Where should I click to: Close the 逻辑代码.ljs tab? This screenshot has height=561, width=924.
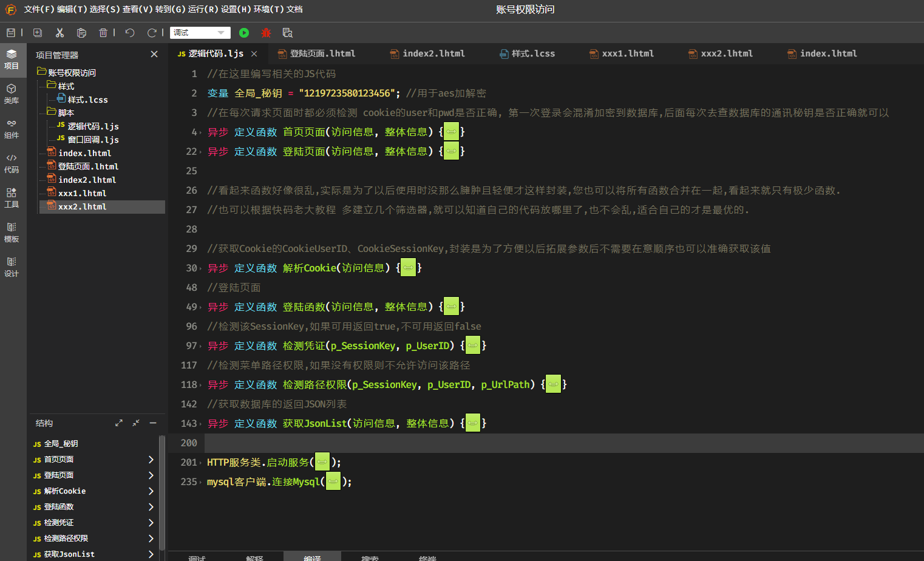pyautogui.click(x=254, y=54)
